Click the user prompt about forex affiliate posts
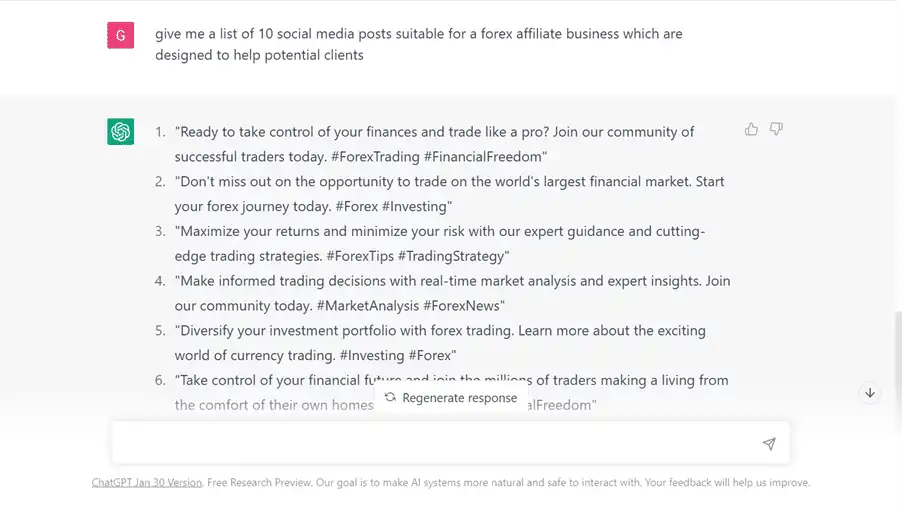902x508 pixels. [x=419, y=44]
